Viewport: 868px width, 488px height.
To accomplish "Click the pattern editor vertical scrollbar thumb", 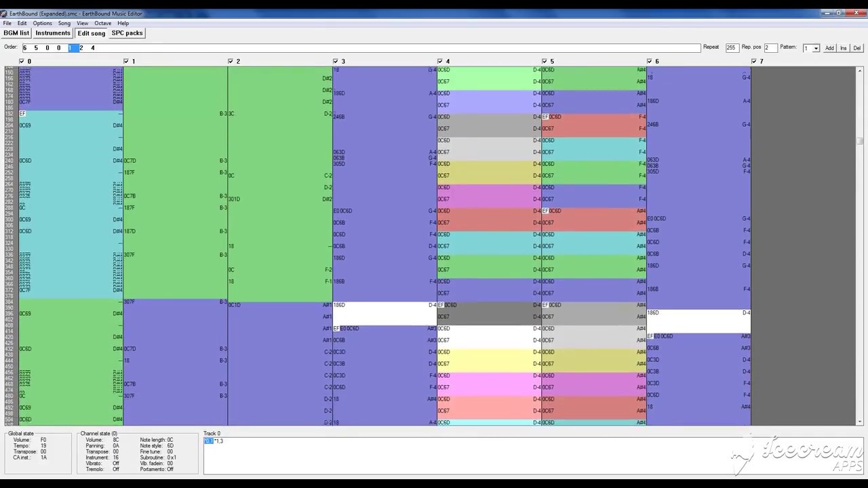I will pos(860,141).
